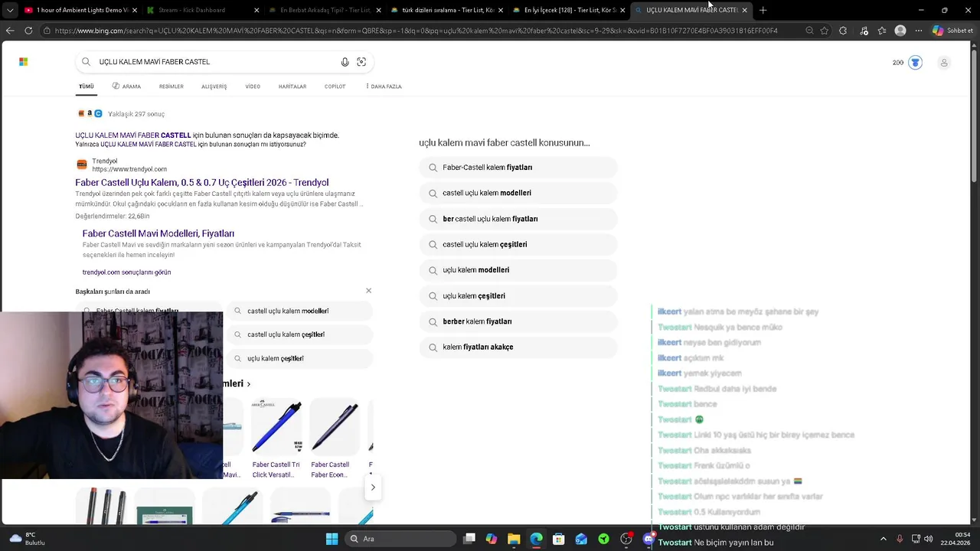Open Faber Castell Econ product image
The width and height of the screenshot is (980, 551).
coord(334,427)
